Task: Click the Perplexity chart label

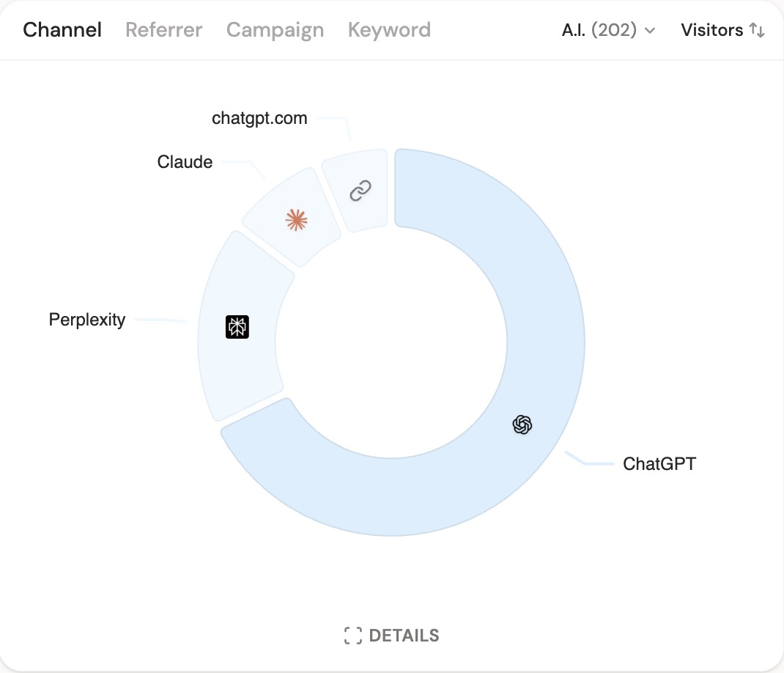Action: [87, 320]
